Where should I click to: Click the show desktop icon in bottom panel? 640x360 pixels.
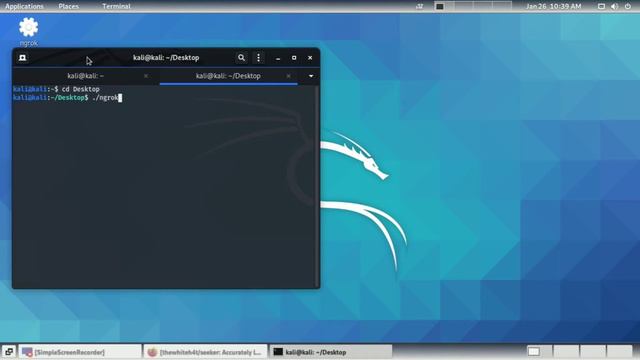(9, 352)
